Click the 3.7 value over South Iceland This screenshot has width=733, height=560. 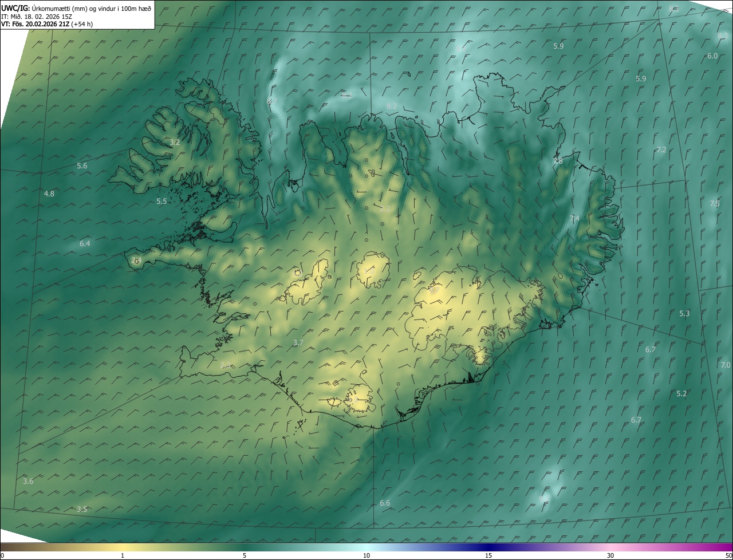click(298, 342)
